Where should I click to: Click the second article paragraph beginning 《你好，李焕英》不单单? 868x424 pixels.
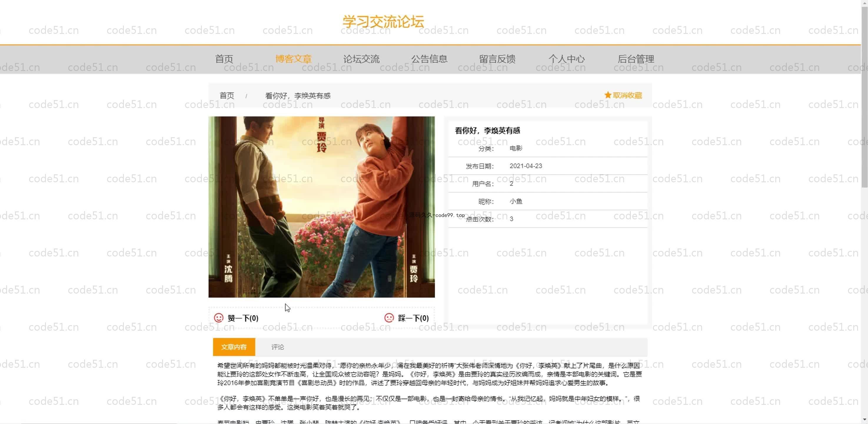click(428, 403)
